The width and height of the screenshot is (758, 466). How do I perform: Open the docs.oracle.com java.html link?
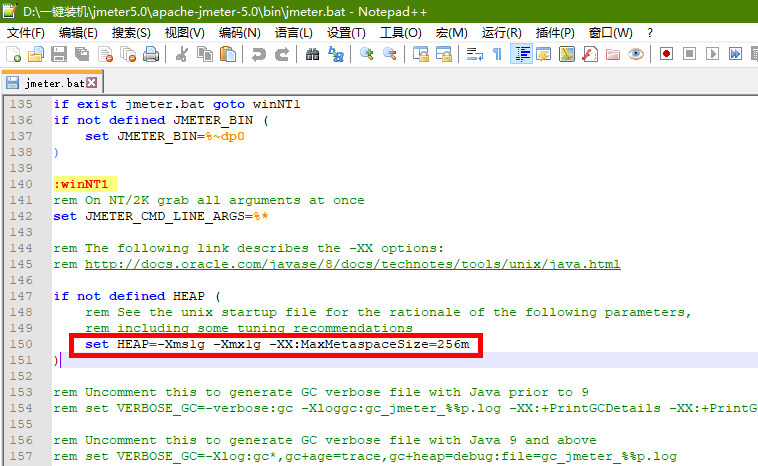(x=352, y=264)
